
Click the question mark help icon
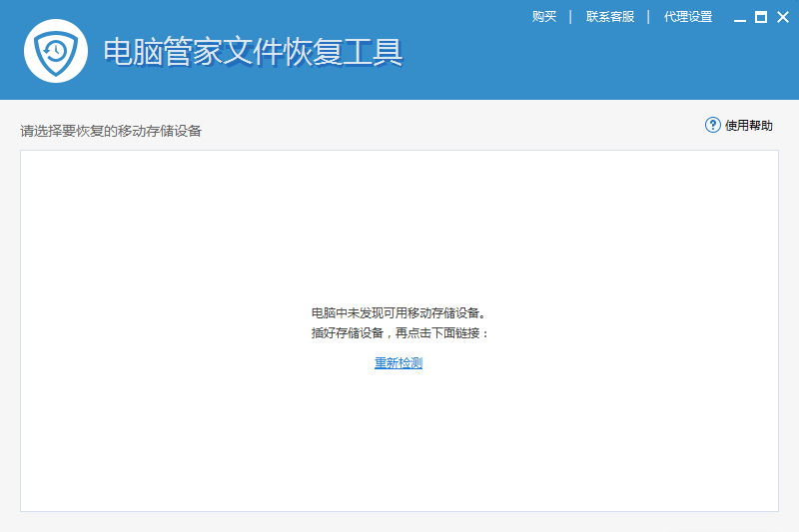(x=713, y=125)
